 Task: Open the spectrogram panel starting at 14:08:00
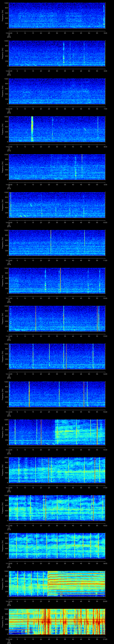(57, 167)
